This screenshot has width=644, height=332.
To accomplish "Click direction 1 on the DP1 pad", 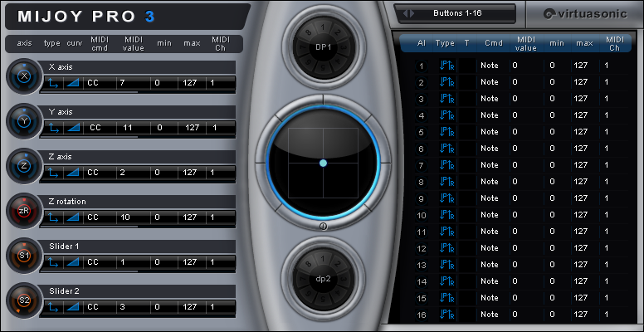I will 324,27.
